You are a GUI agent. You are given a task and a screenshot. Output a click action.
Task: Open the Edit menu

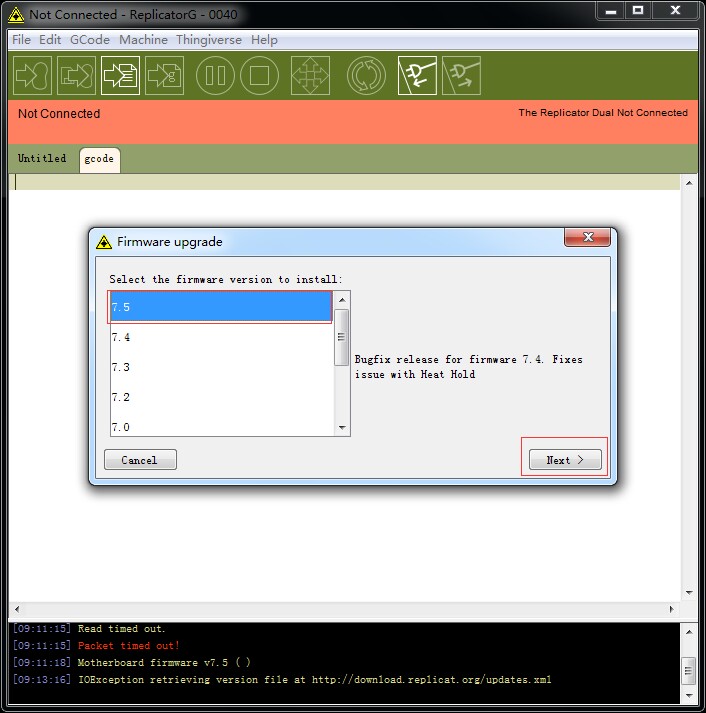pyautogui.click(x=50, y=40)
